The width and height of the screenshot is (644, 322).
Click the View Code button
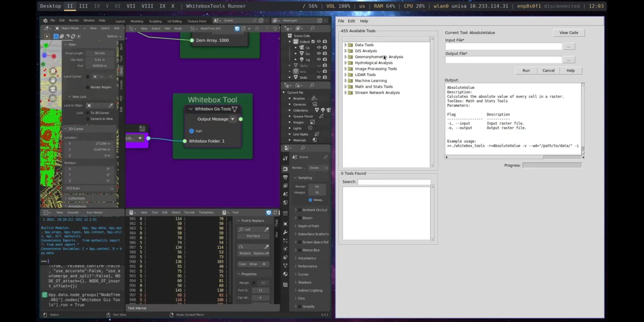pos(569,32)
